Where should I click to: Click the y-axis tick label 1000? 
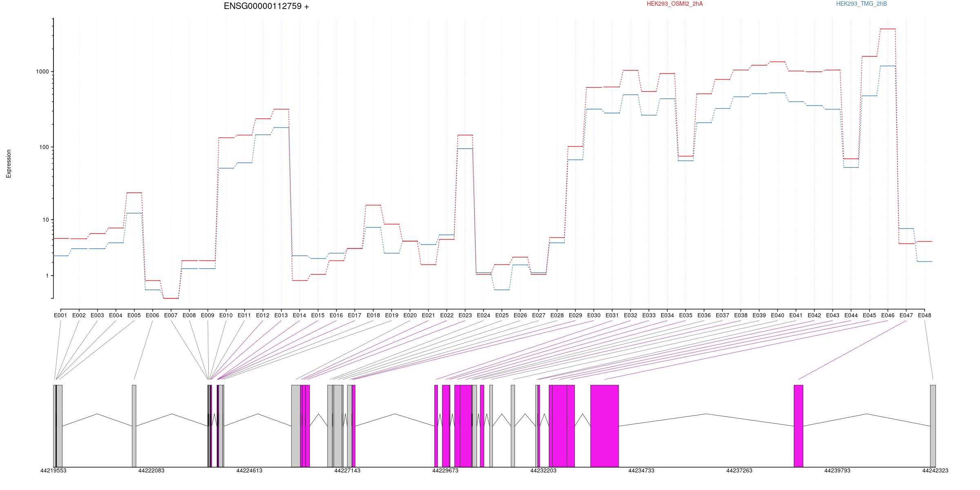(42, 71)
